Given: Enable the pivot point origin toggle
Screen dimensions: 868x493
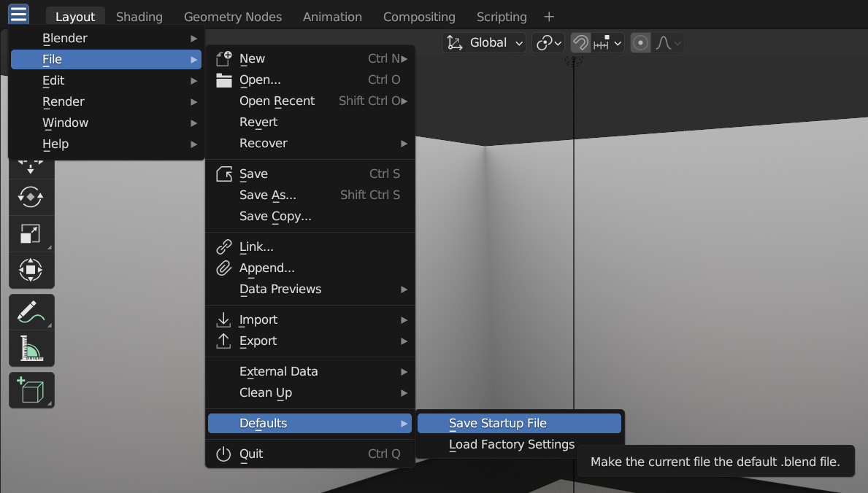Looking at the screenshot, I should pyautogui.click(x=548, y=42).
